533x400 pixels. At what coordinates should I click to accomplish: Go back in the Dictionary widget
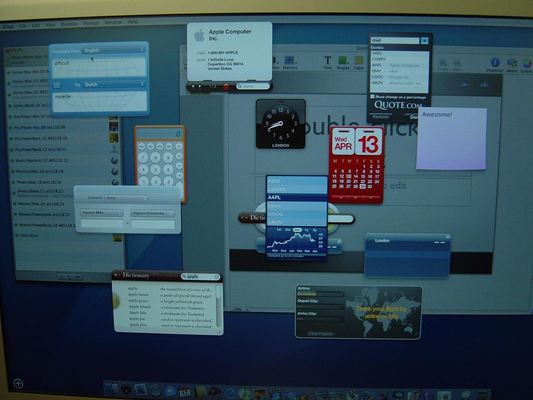(116, 275)
